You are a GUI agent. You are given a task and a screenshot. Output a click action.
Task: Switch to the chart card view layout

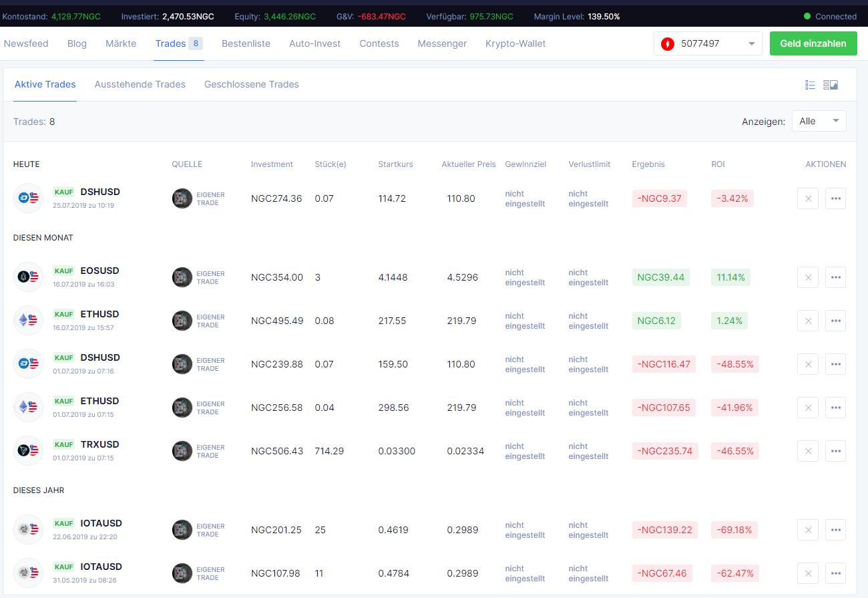point(831,85)
